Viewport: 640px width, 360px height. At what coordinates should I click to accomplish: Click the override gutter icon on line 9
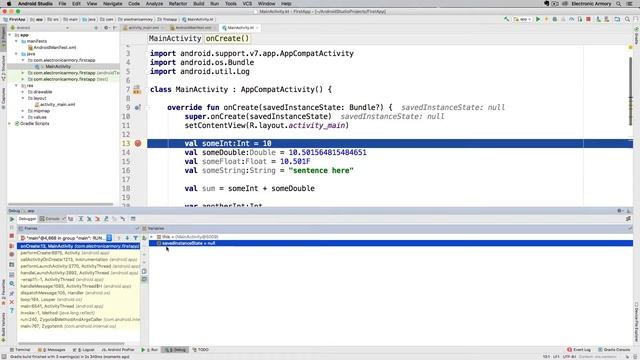click(138, 107)
